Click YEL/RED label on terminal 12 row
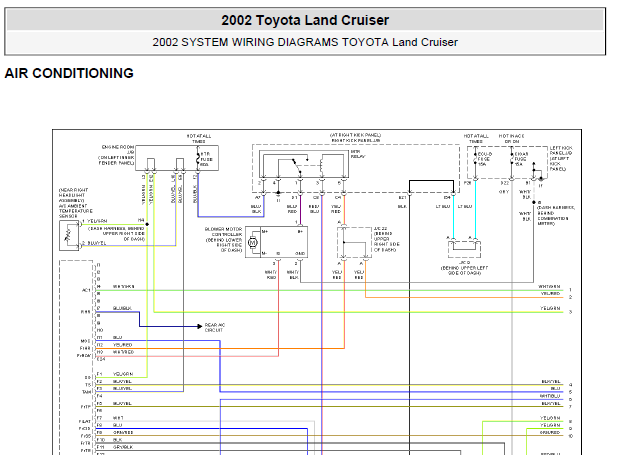 tap(122, 345)
